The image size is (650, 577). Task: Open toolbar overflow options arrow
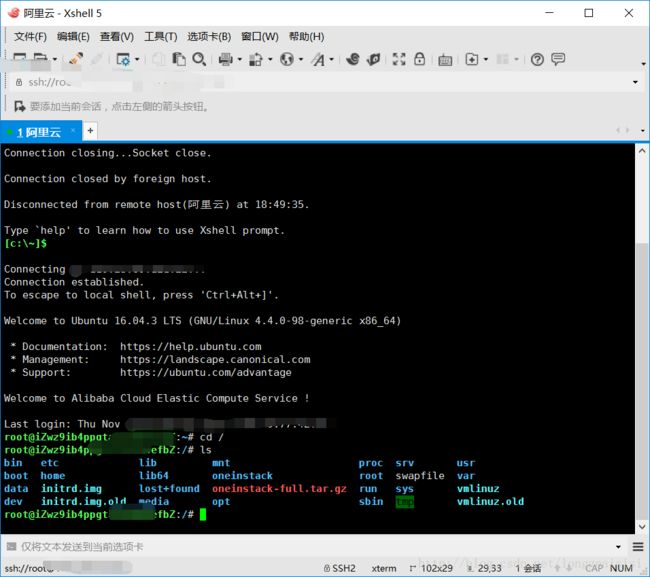pos(643,64)
